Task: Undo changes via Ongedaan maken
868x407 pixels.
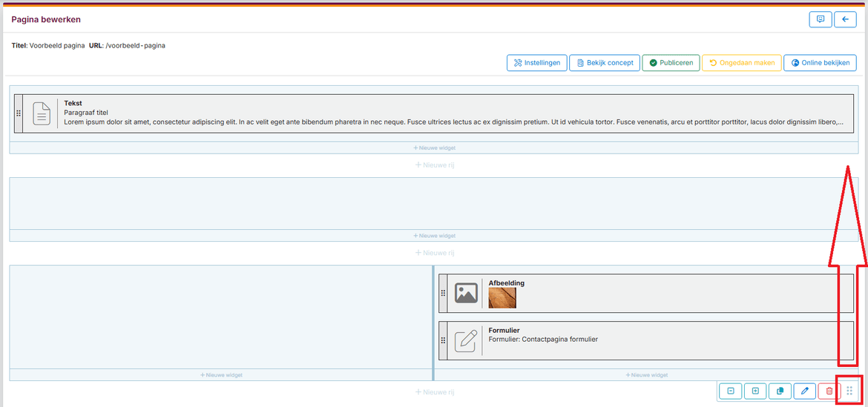Action: 742,63
